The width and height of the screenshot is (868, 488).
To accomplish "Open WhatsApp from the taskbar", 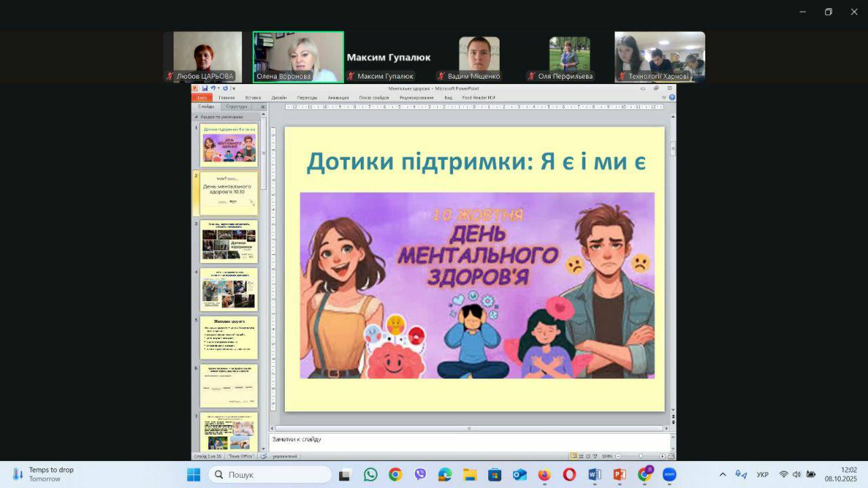I will [x=370, y=474].
